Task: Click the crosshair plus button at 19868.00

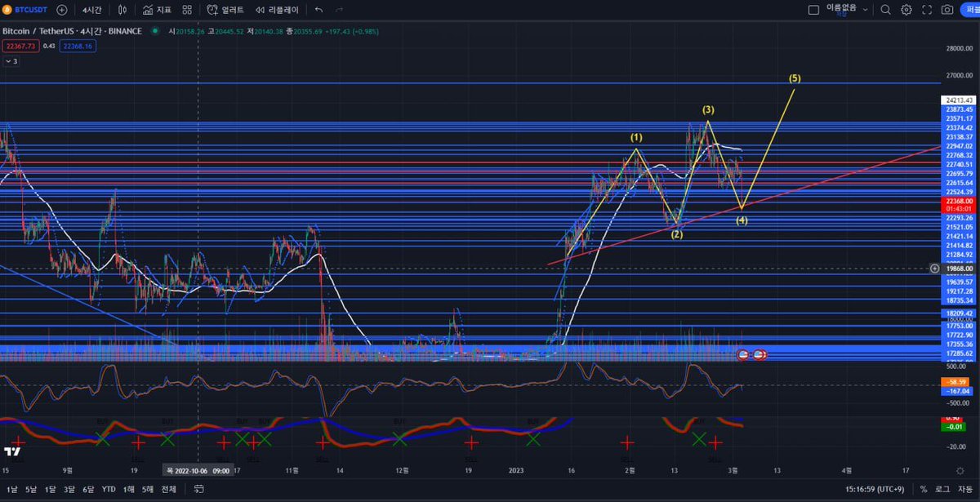Action: coord(934,268)
